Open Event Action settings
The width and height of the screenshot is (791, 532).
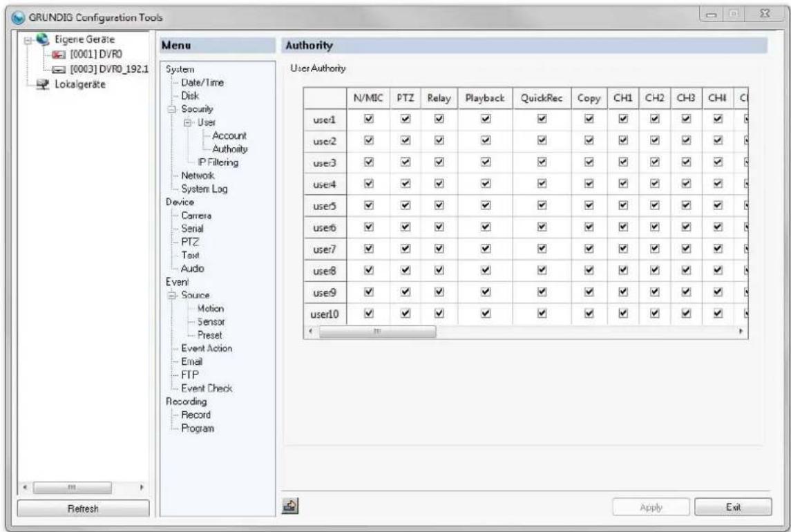coord(207,348)
